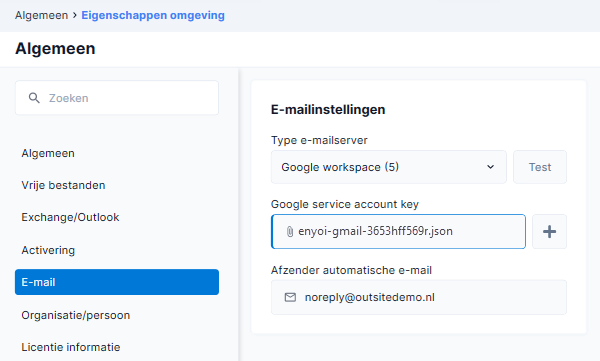Click the Test button
The width and height of the screenshot is (600, 361).
pyautogui.click(x=540, y=167)
